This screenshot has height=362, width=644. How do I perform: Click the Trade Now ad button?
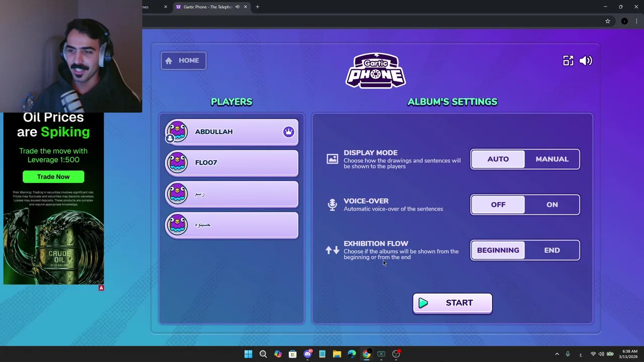[53, 176]
